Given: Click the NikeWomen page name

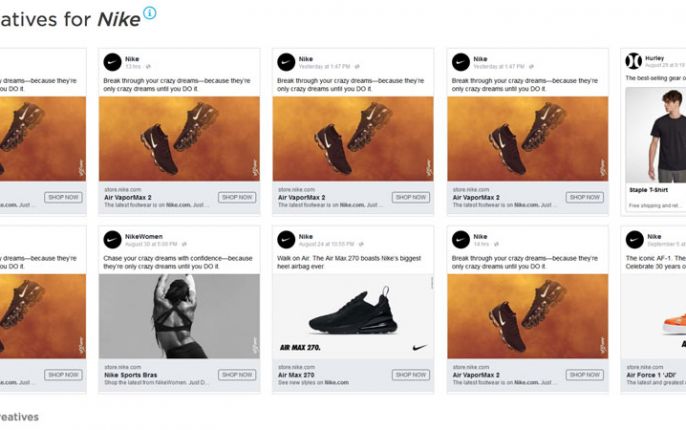Looking at the screenshot, I should tap(145, 236).
